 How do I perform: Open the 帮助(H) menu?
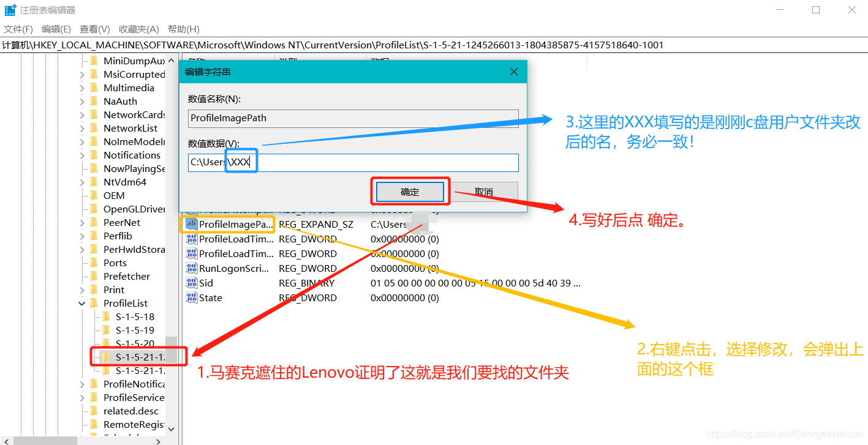click(184, 29)
